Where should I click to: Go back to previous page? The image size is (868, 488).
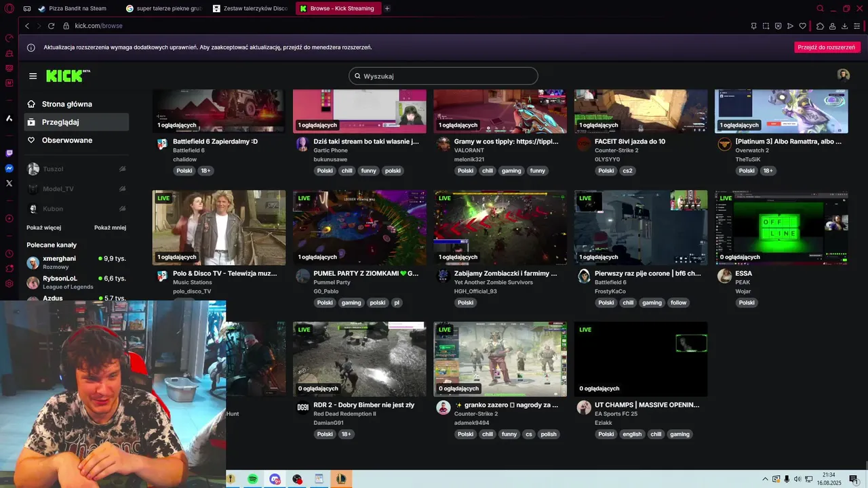(x=27, y=26)
